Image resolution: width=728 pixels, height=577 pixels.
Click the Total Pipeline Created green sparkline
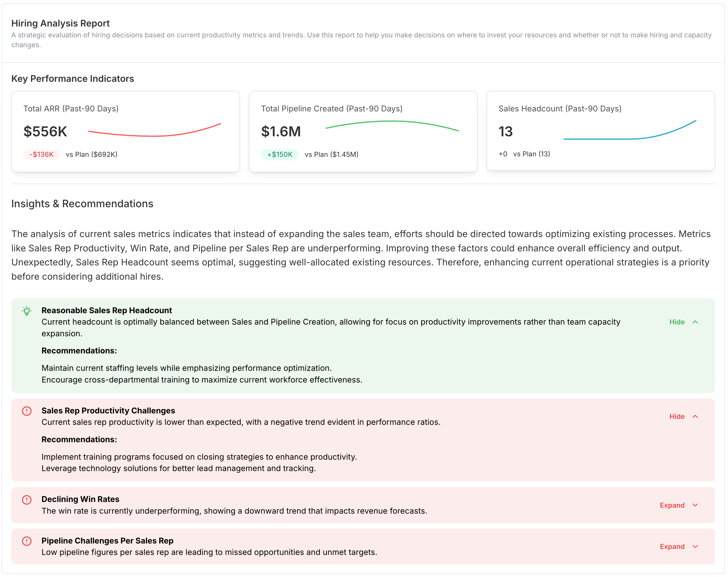pos(392,126)
